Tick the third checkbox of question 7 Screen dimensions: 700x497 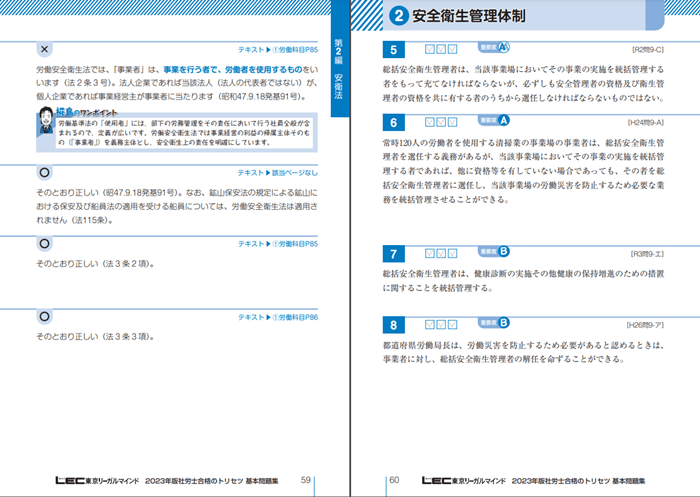click(452, 253)
